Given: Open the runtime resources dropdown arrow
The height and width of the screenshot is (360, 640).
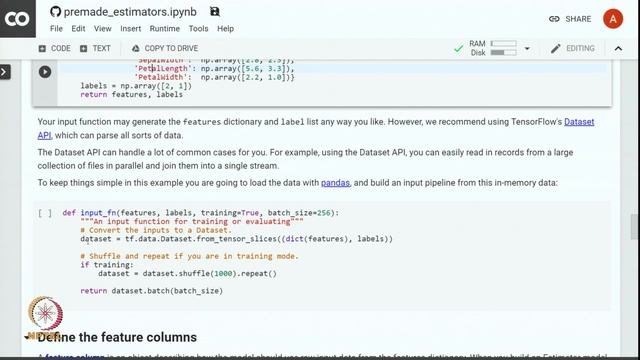Looking at the screenshot, I should 527,49.
